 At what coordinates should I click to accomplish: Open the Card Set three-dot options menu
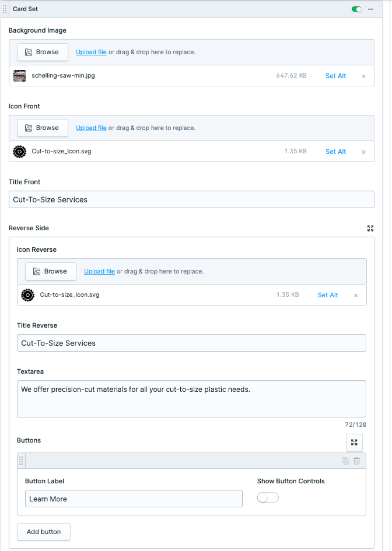(x=371, y=9)
